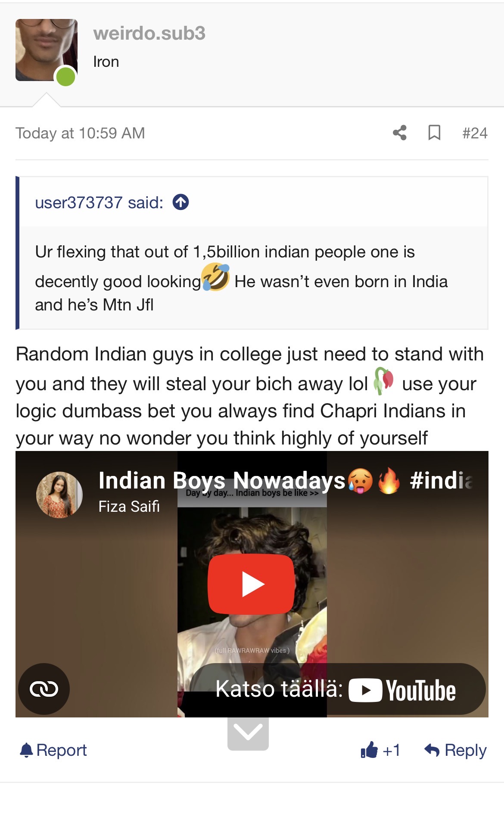Click the post timestamp Today at 10:59 AM
Screen dimensions: 504x836
pyautogui.click(x=80, y=133)
